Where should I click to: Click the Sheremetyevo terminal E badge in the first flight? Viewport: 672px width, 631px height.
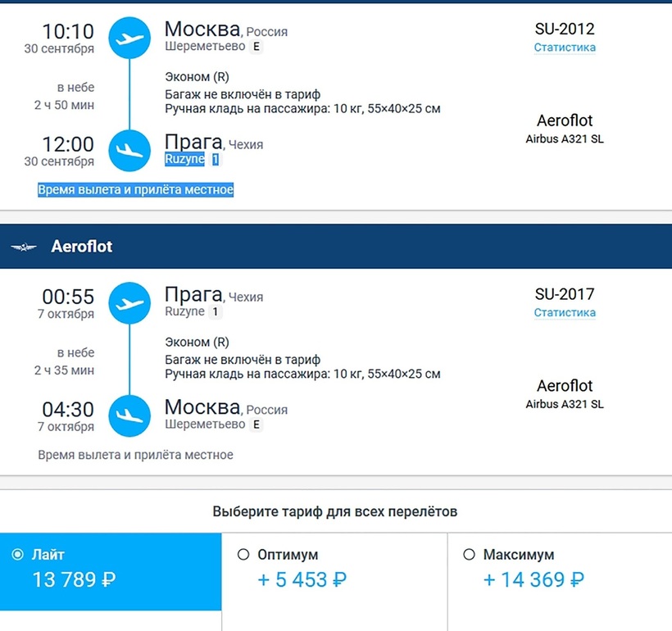tap(257, 47)
